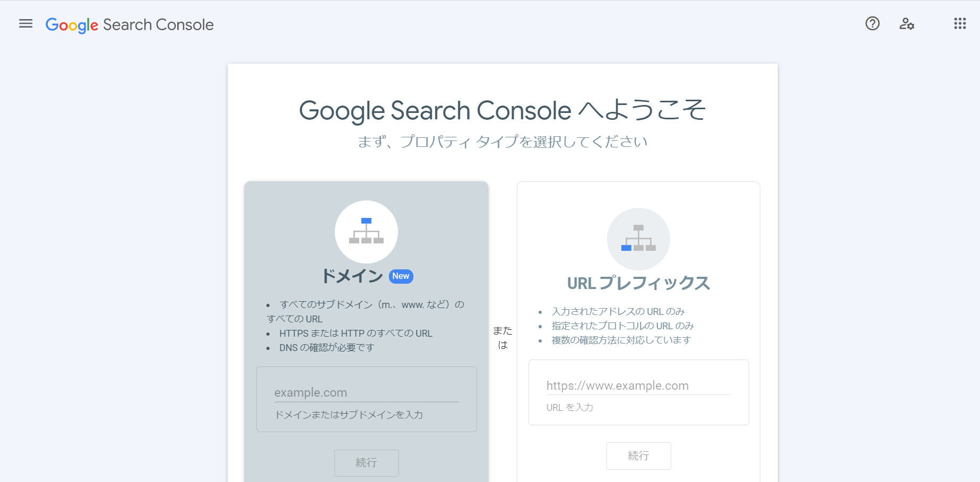Click the blue New badge
The height and width of the screenshot is (482, 980).
401,276
